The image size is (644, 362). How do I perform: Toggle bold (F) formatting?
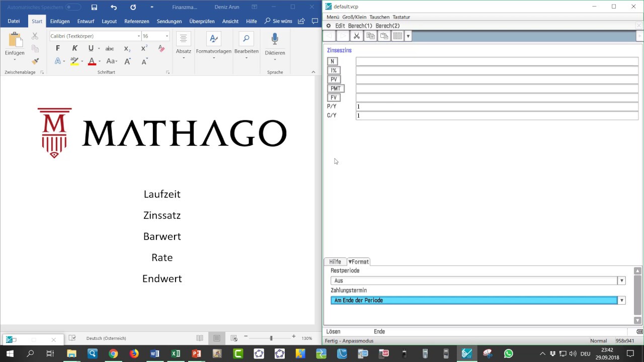(58, 48)
